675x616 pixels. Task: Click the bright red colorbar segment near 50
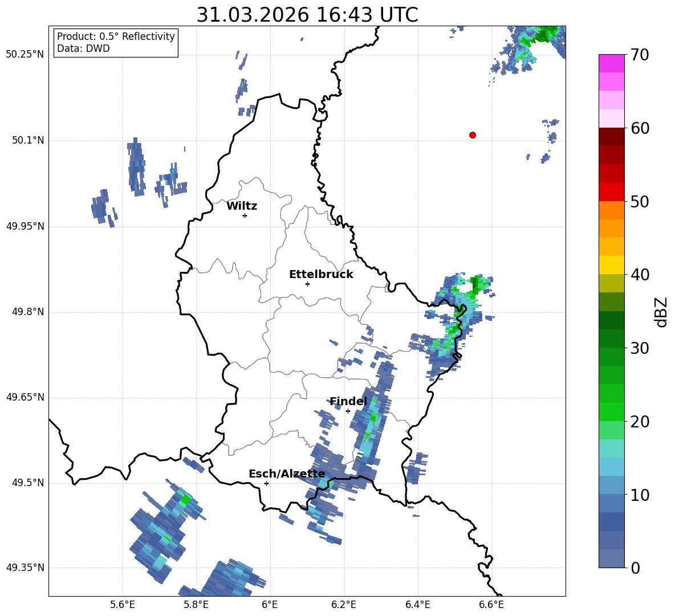click(x=611, y=192)
